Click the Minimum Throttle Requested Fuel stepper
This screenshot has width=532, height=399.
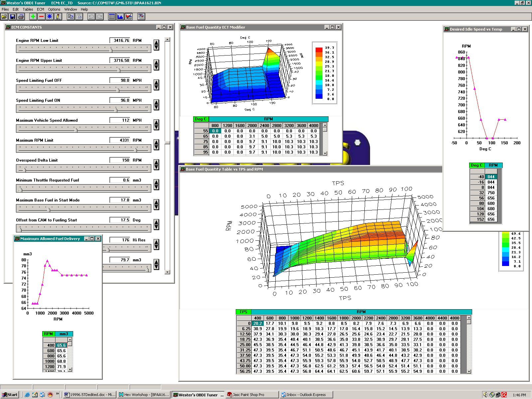(156, 185)
